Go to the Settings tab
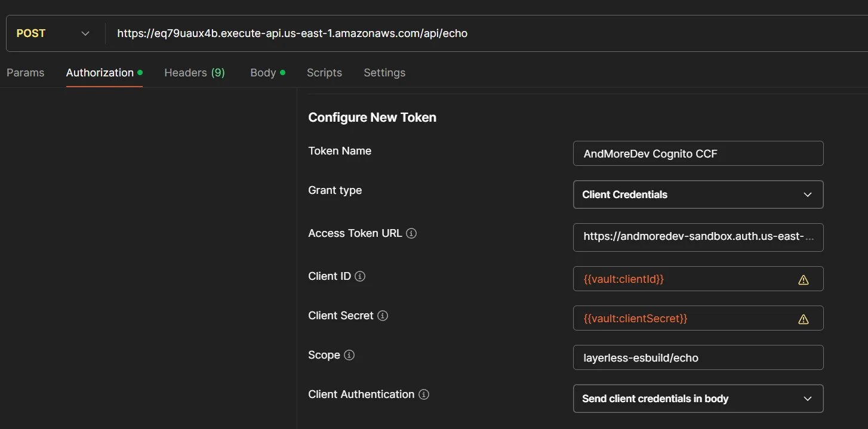Image resolution: width=868 pixels, height=429 pixels. tap(384, 73)
